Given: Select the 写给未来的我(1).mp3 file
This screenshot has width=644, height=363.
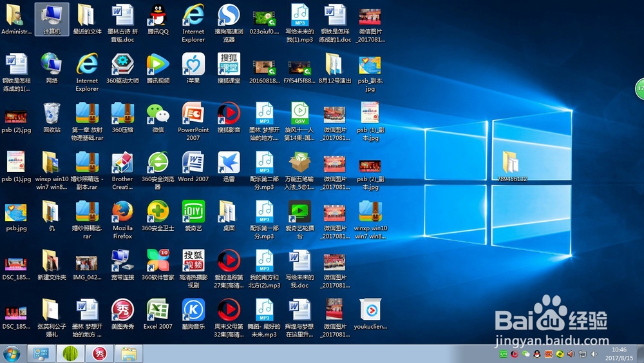Looking at the screenshot, I should pyautogui.click(x=300, y=23).
